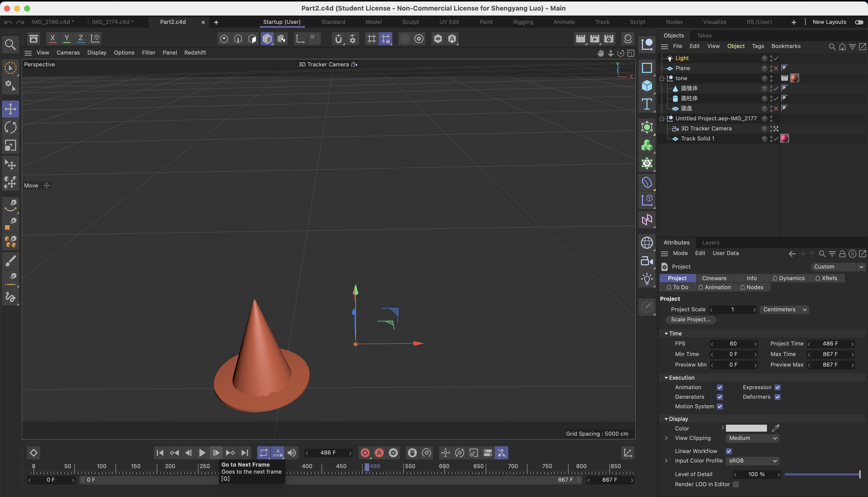Toggle Y axis lock
868x497 pixels.
pyautogui.click(x=67, y=39)
